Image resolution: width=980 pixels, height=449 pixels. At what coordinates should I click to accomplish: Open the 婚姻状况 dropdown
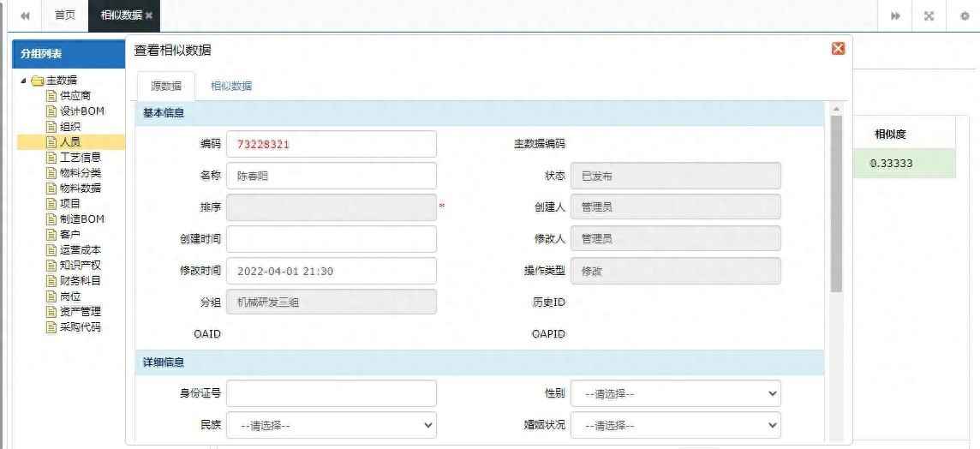(x=676, y=425)
